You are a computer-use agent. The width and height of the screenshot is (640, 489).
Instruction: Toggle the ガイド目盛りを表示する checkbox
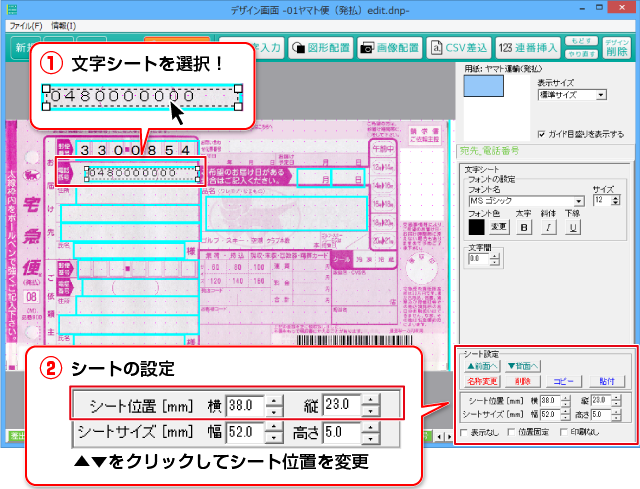point(542,134)
